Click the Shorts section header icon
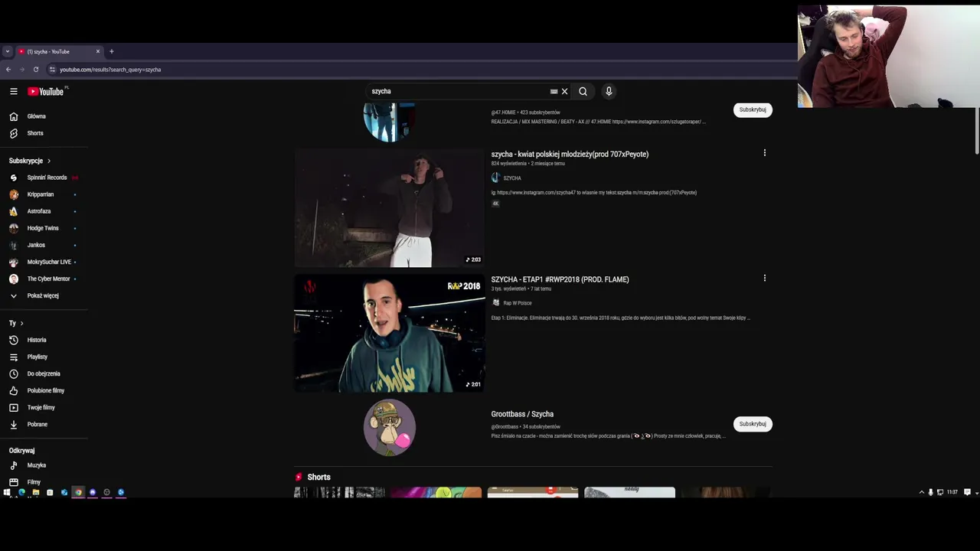This screenshot has width=980, height=551. pos(299,477)
